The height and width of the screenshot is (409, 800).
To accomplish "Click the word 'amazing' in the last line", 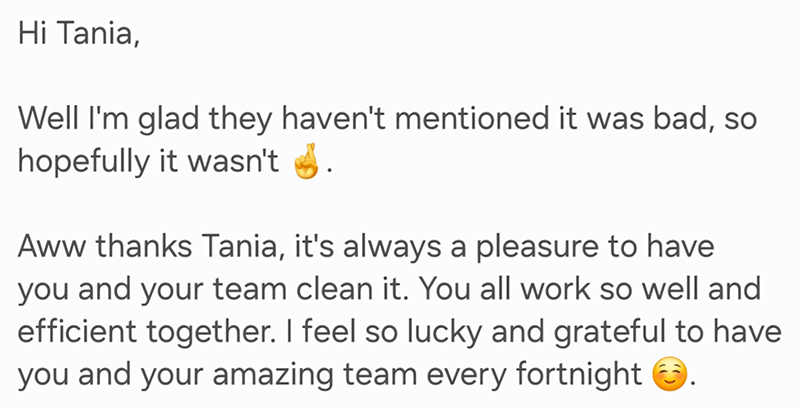I will (274, 375).
